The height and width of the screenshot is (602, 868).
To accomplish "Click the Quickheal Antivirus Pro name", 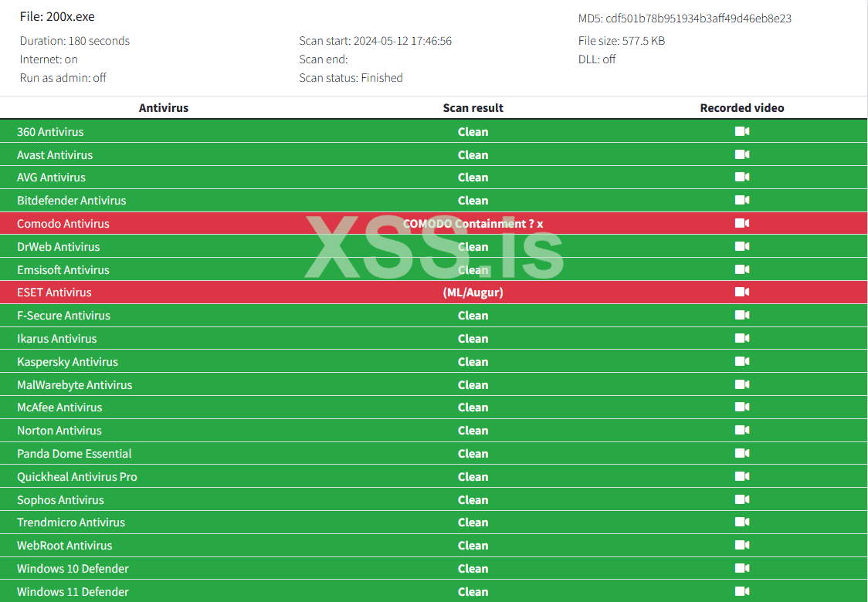I will click(77, 477).
